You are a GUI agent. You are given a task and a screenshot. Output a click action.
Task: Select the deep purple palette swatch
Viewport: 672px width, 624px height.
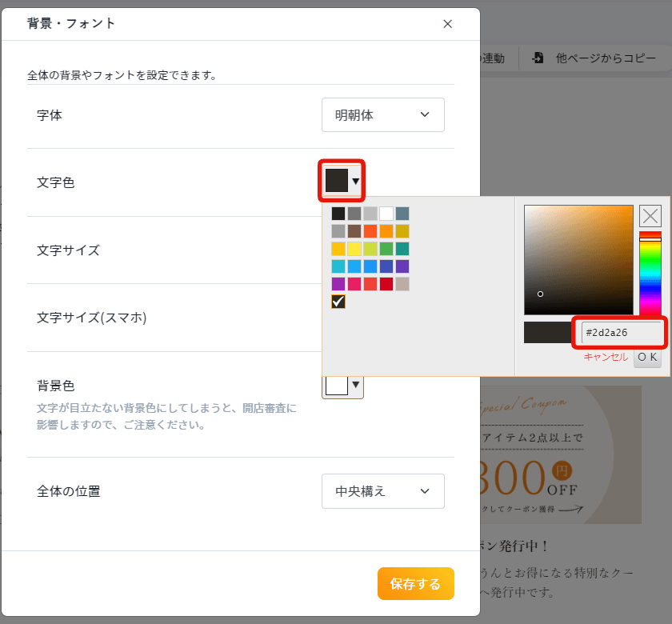click(x=402, y=266)
